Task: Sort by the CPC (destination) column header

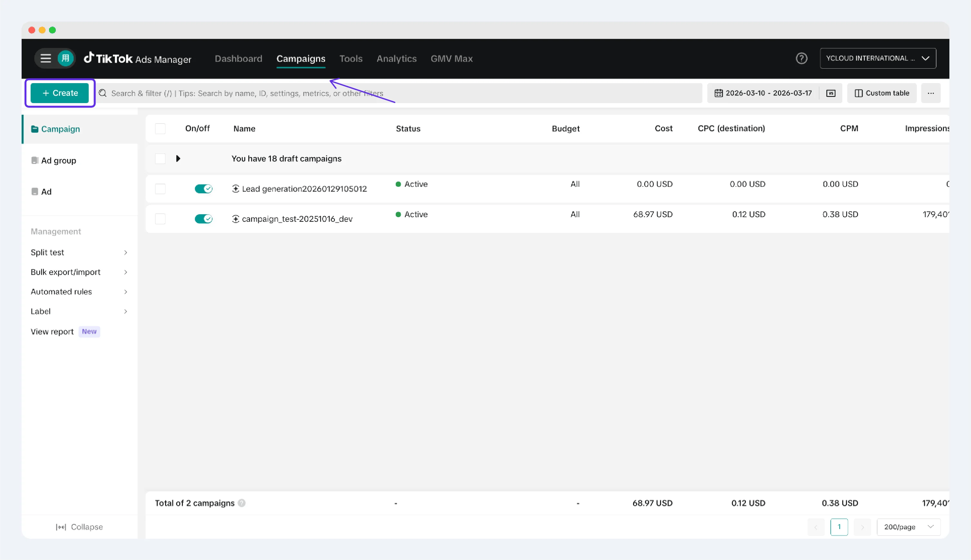Action: 731,129
